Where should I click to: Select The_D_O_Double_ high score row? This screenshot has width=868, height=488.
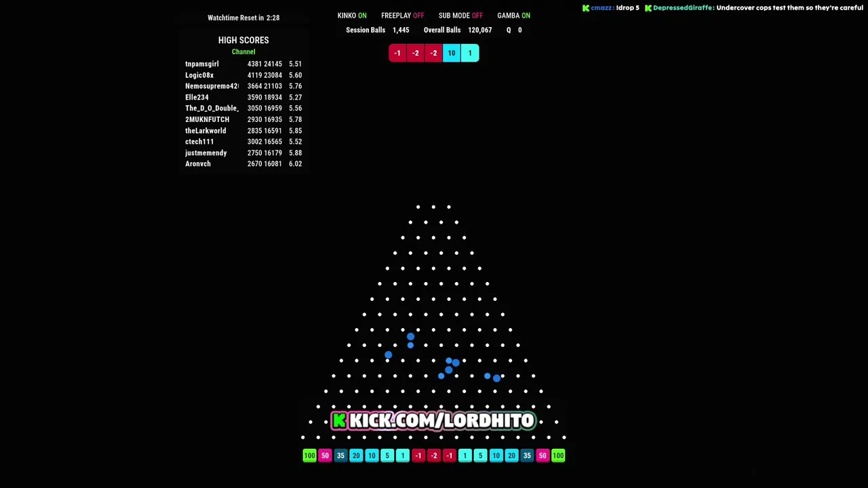(x=243, y=108)
